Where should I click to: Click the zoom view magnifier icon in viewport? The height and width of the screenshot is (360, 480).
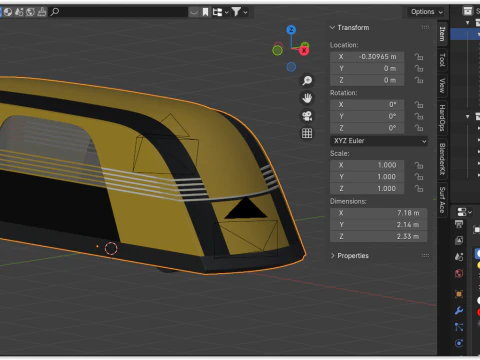coord(307,80)
